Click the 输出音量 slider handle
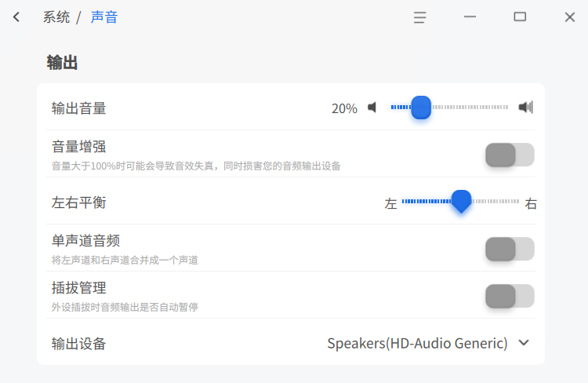The image size is (588, 383). pyautogui.click(x=421, y=108)
